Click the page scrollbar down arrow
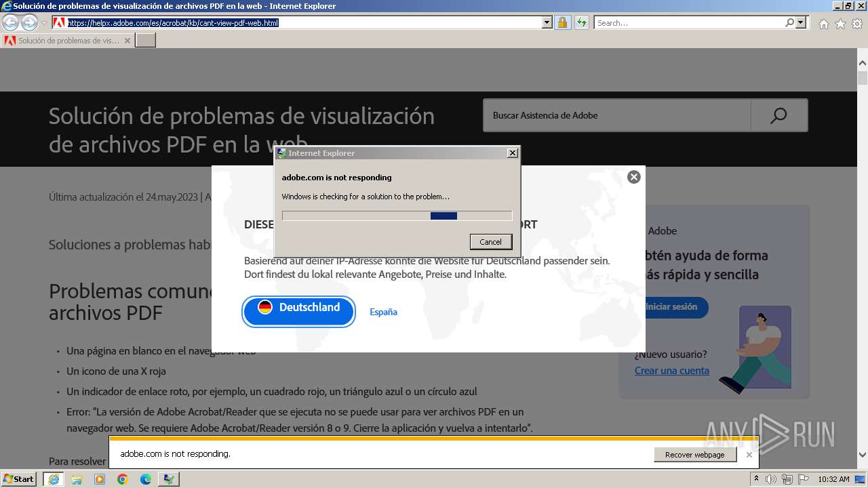Screen dimensions: 868x488 coord(863,455)
